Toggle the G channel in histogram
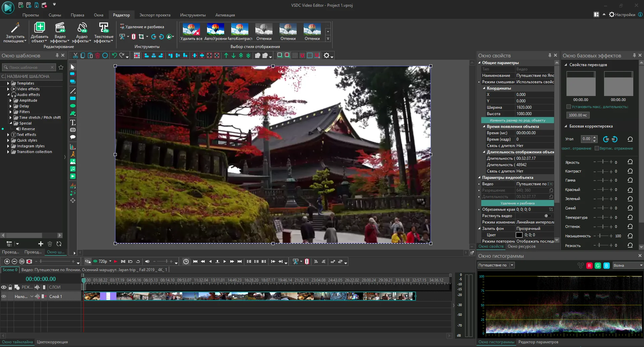 (x=598, y=265)
